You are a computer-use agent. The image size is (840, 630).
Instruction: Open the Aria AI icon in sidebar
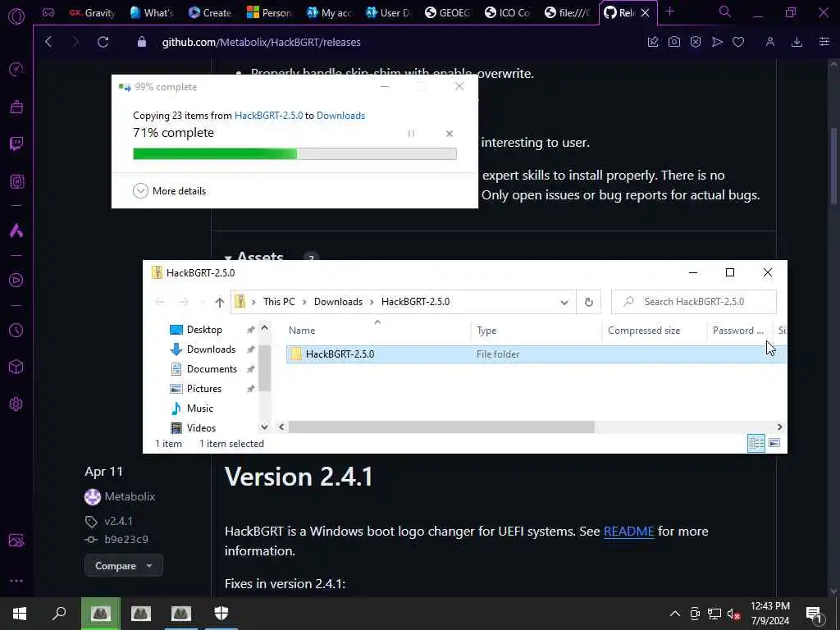(x=16, y=231)
